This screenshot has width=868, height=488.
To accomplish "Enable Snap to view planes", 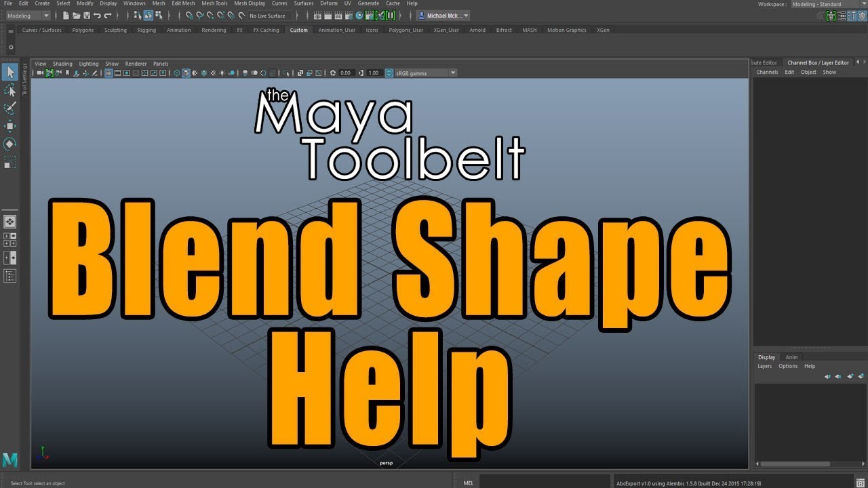I will (231, 15).
